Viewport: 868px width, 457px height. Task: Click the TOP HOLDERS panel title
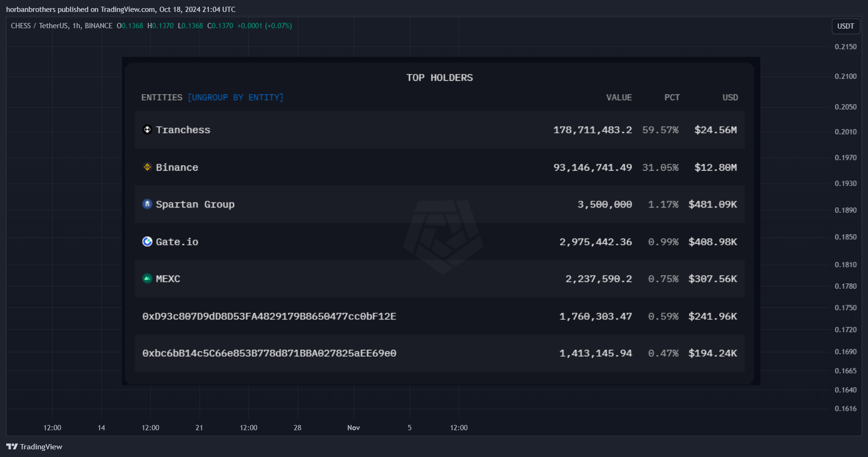439,77
